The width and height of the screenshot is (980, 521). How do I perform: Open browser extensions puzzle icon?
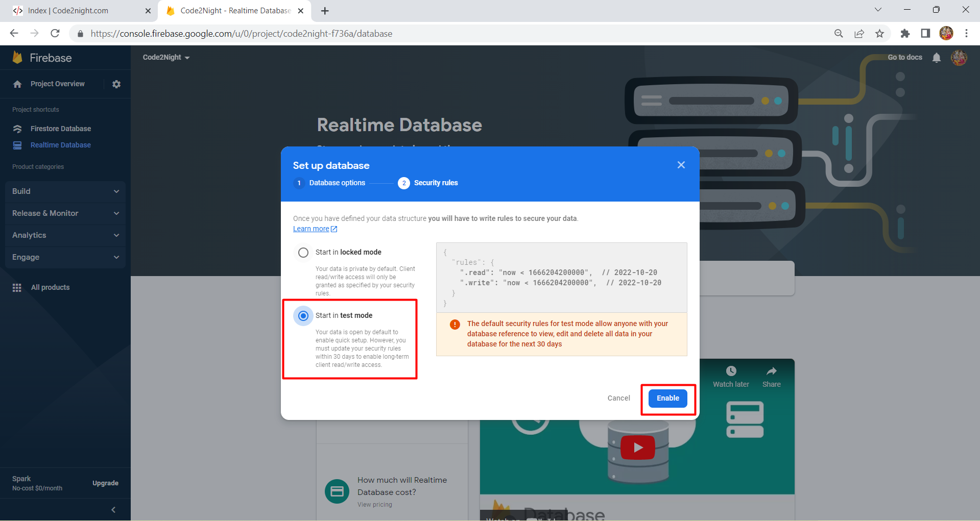[x=905, y=33]
